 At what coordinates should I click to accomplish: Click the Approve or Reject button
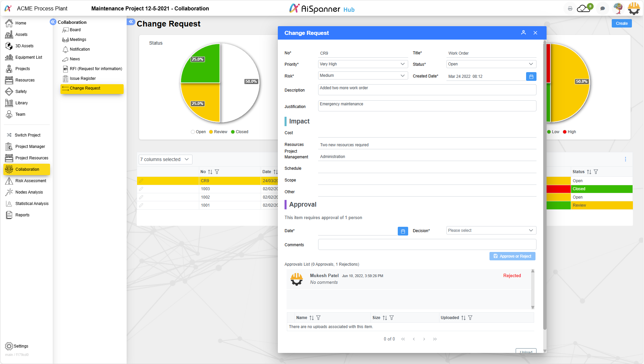click(512, 256)
